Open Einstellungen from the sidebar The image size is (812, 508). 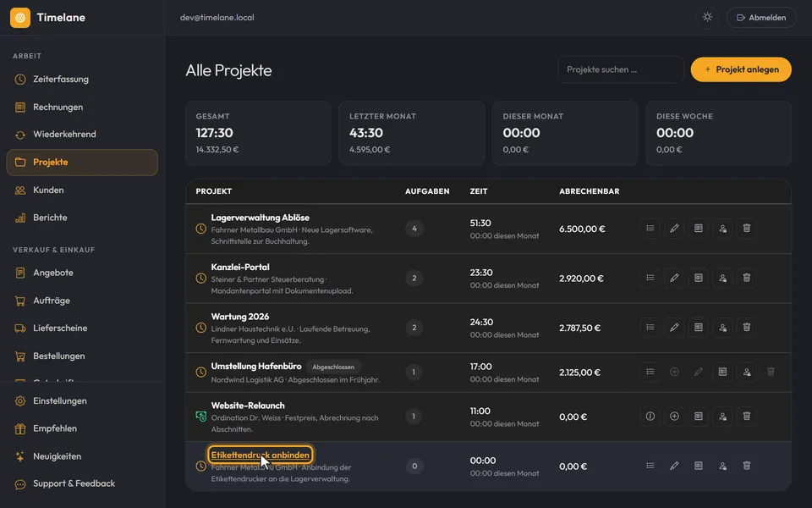tap(82, 400)
